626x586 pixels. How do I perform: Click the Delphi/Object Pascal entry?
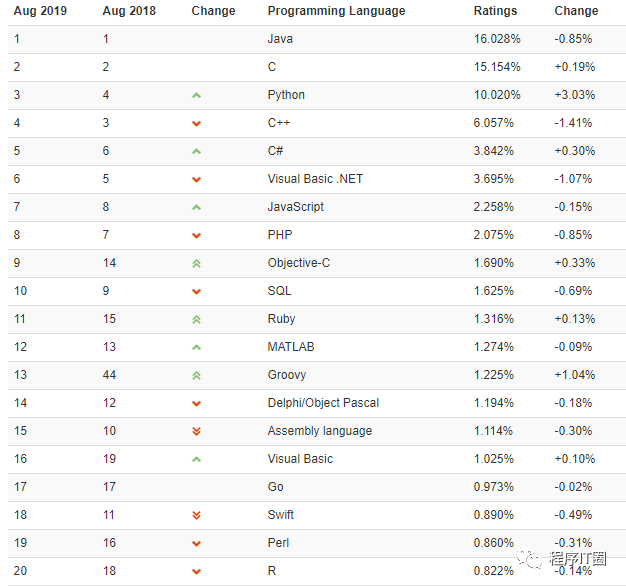click(x=323, y=403)
